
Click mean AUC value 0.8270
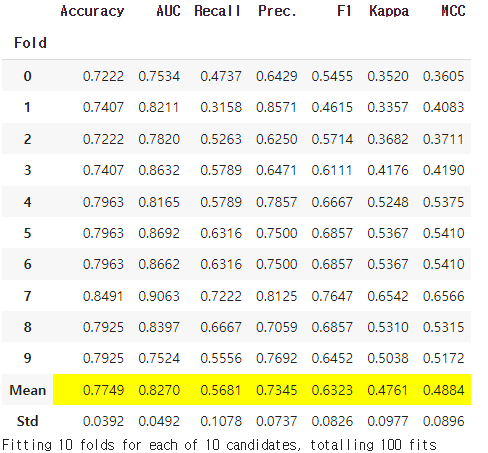click(159, 390)
